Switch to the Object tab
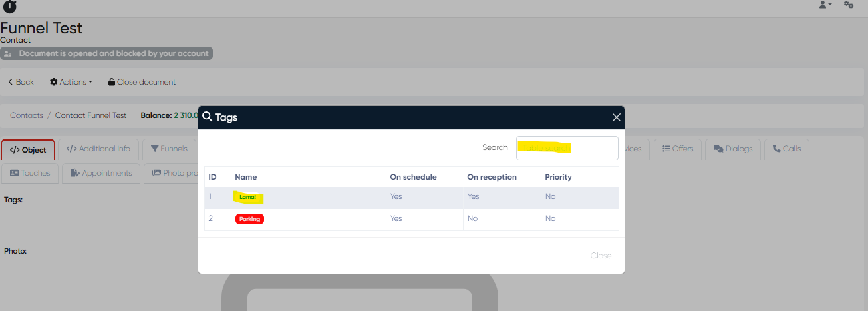 (28, 150)
